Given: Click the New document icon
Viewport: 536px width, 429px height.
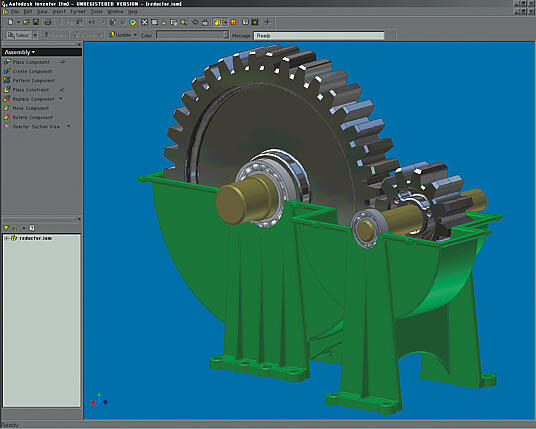Looking at the screenshot, I should click(x=11, y=22).
